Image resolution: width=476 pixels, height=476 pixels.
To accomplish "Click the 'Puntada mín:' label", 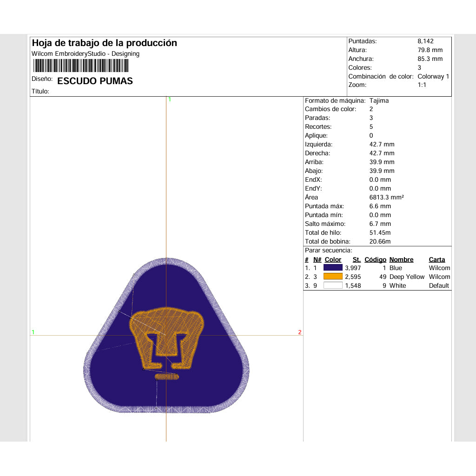I will coord(324,215).
